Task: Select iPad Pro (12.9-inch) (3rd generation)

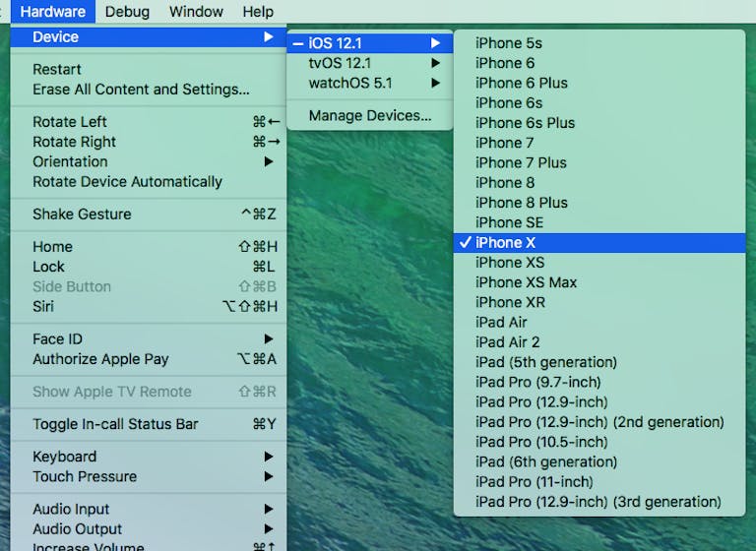Action: click(599, 503)
